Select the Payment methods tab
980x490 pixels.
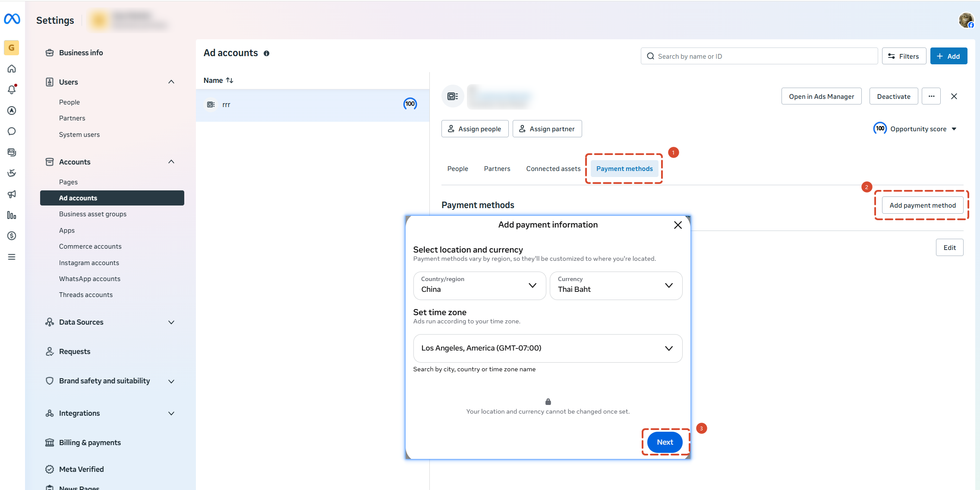624,169
